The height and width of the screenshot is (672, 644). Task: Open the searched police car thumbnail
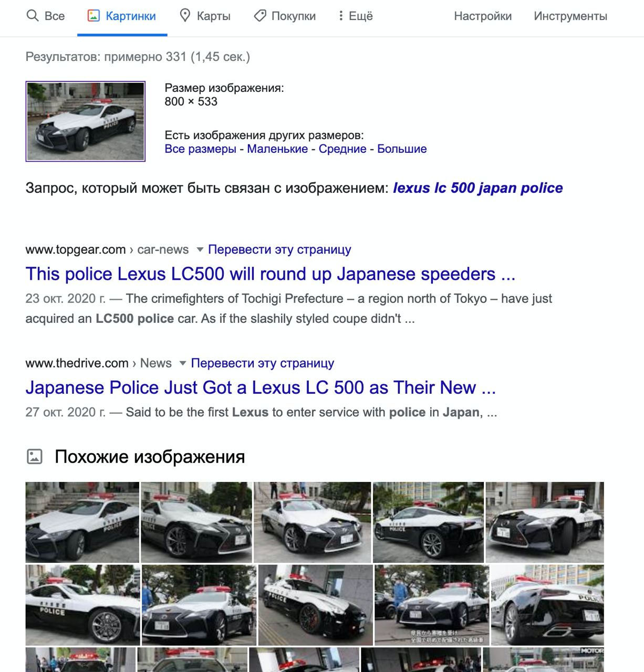pyautogui.click(x=86, y=121)
